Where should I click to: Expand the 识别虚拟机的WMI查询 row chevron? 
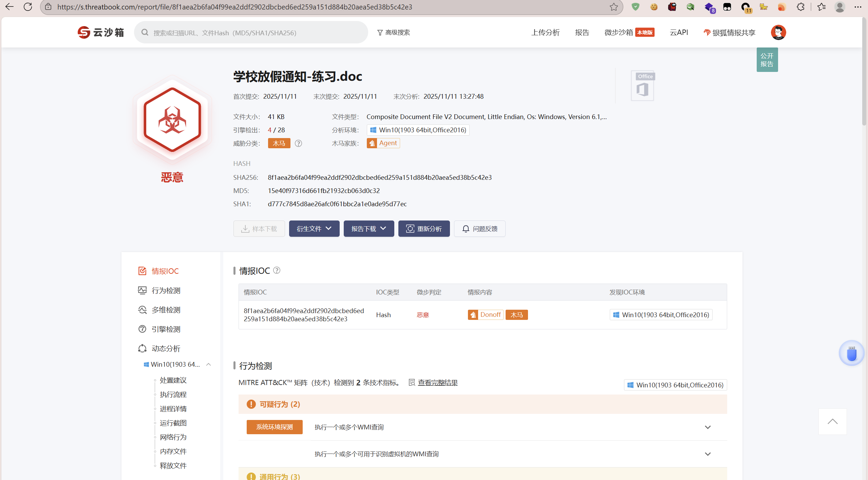[x=707, y=454]
